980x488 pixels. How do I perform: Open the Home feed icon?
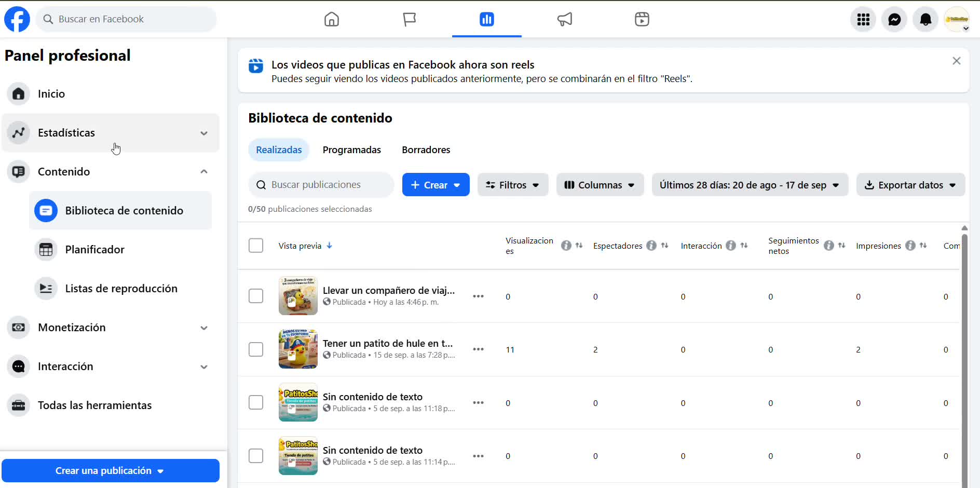tap(332, 19)
